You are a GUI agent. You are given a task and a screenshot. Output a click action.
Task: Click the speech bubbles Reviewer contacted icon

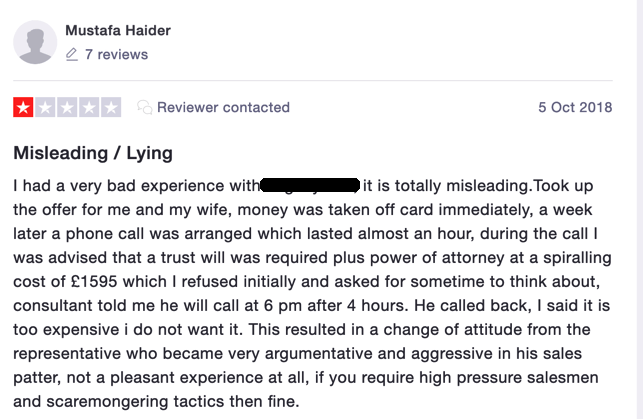(144, 107)
